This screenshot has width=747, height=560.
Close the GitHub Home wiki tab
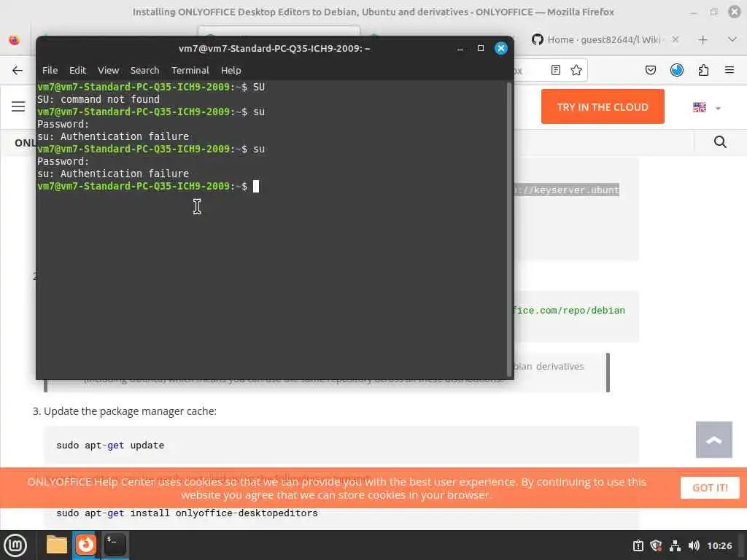pyautogui.click(x=675, y=39)
